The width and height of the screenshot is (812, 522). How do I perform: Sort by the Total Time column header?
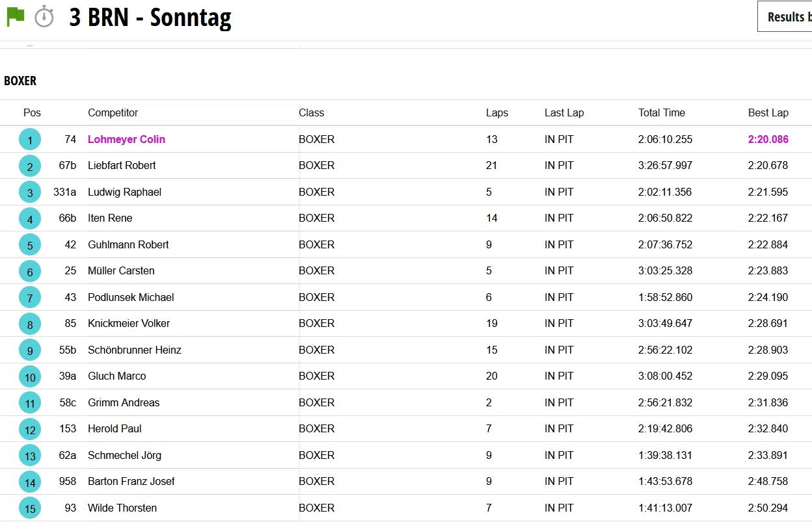click(661, 113)
